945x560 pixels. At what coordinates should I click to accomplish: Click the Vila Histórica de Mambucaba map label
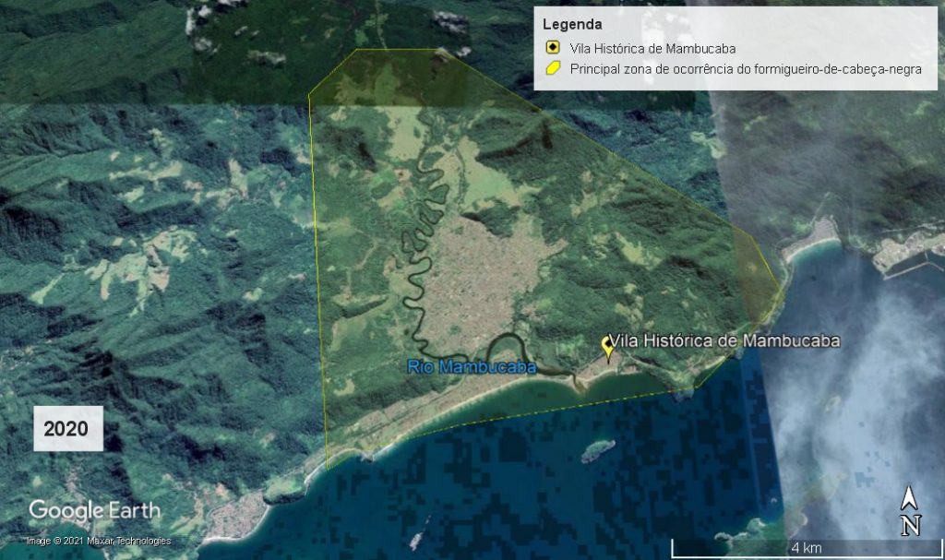725,340
